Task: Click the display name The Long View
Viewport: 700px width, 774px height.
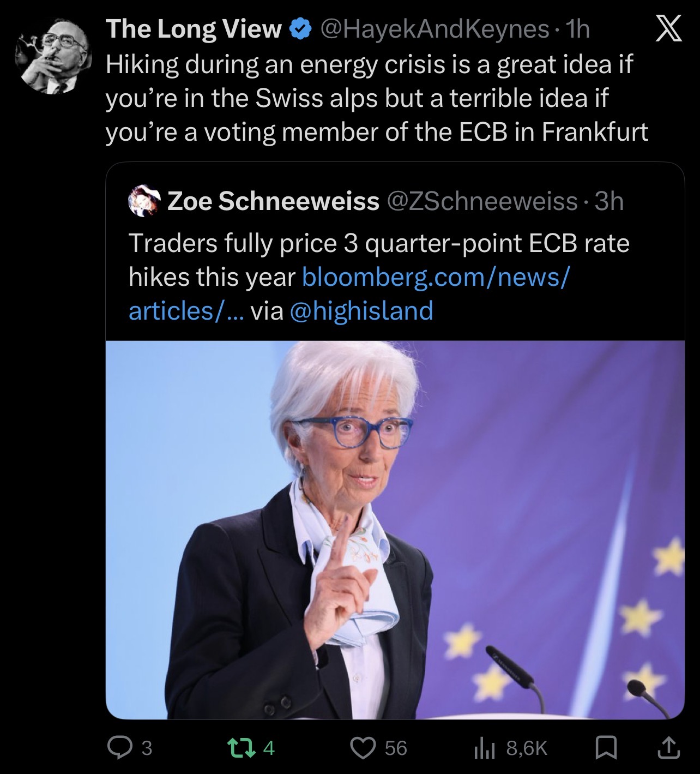Action: pyautogui.click(x=194, y=29)
